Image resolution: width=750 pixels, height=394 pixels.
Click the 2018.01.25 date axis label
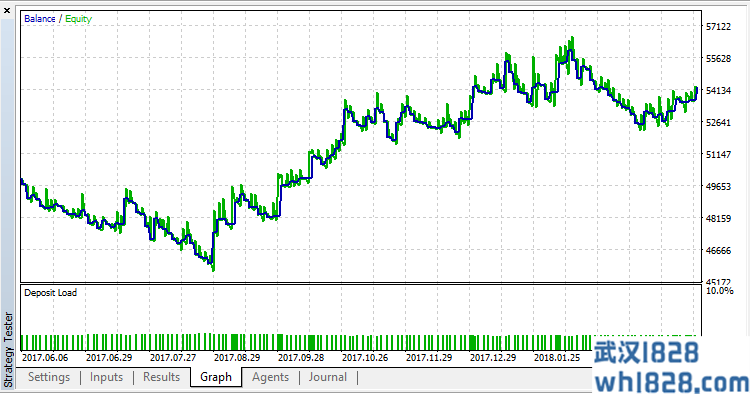click(x=557, y=358)
